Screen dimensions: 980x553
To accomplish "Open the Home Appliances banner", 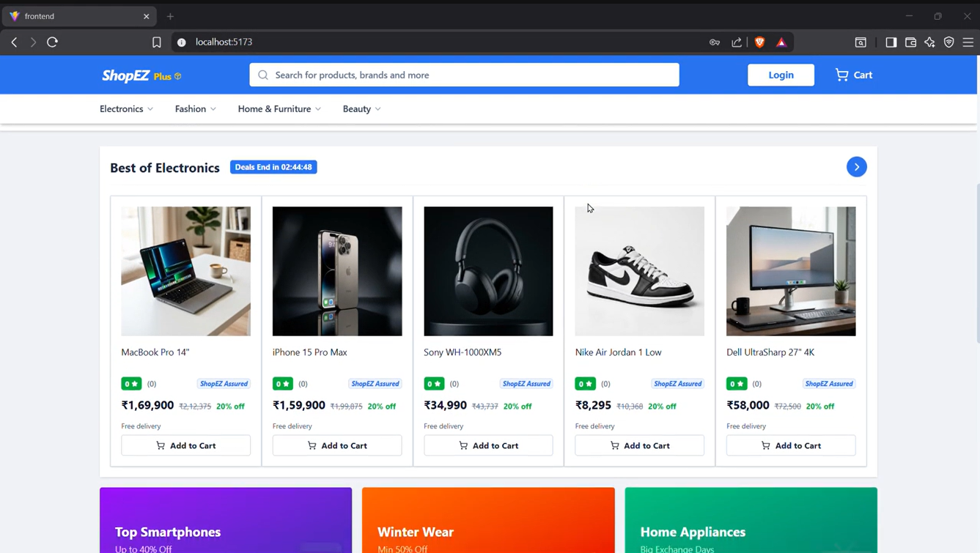I will click(x=751, y=521).
